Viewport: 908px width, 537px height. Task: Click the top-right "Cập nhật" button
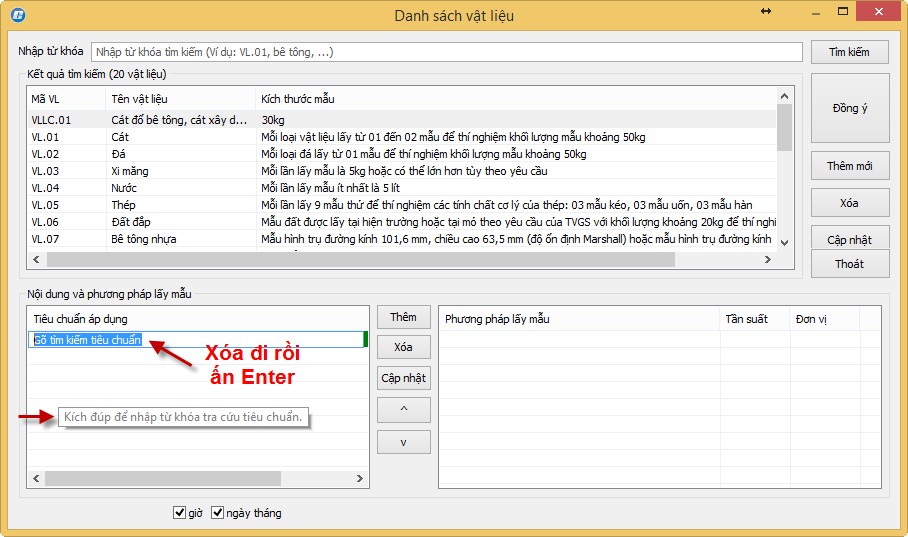(849, 239)
